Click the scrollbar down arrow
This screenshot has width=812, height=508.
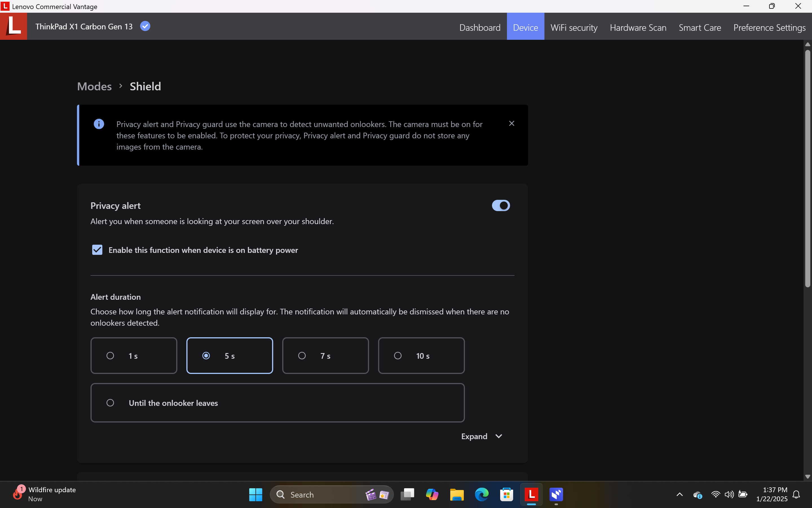click(808, 477)
